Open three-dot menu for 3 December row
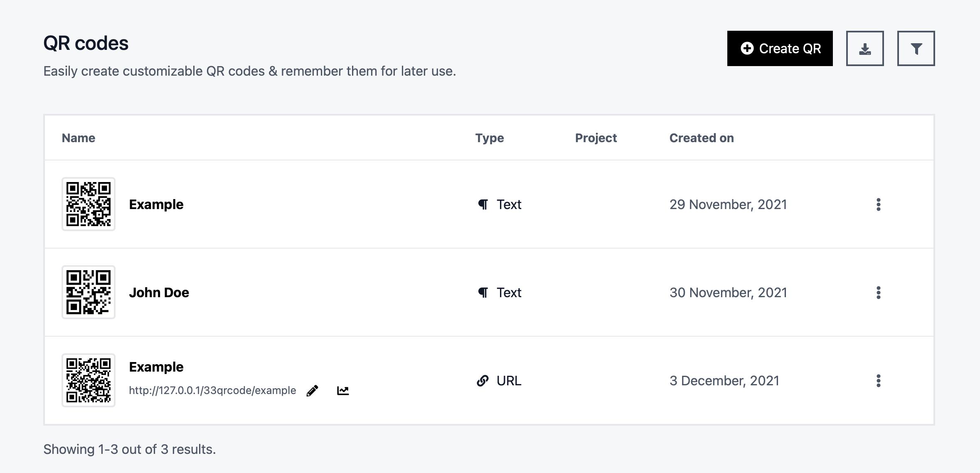 pos(878,381)
